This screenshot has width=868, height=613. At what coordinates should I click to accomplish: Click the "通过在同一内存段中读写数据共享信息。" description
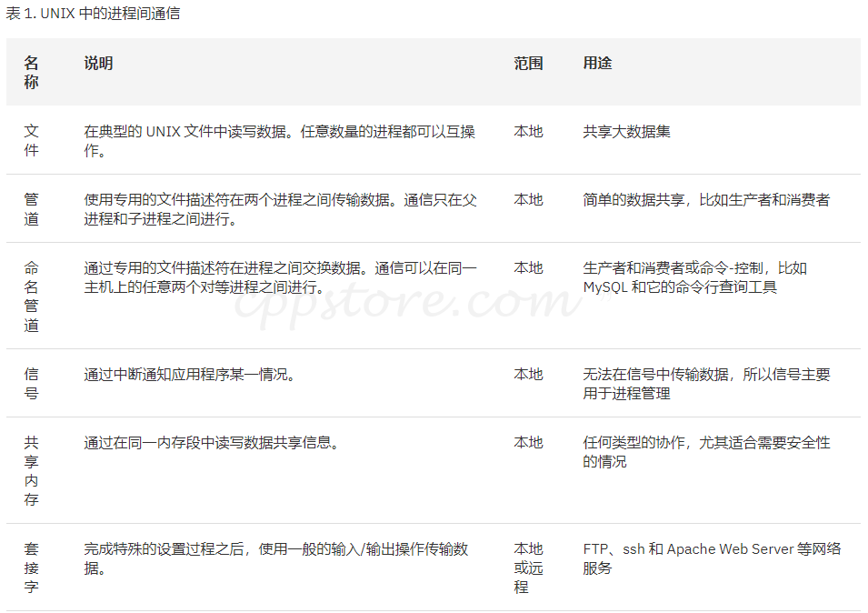point(211,442)
